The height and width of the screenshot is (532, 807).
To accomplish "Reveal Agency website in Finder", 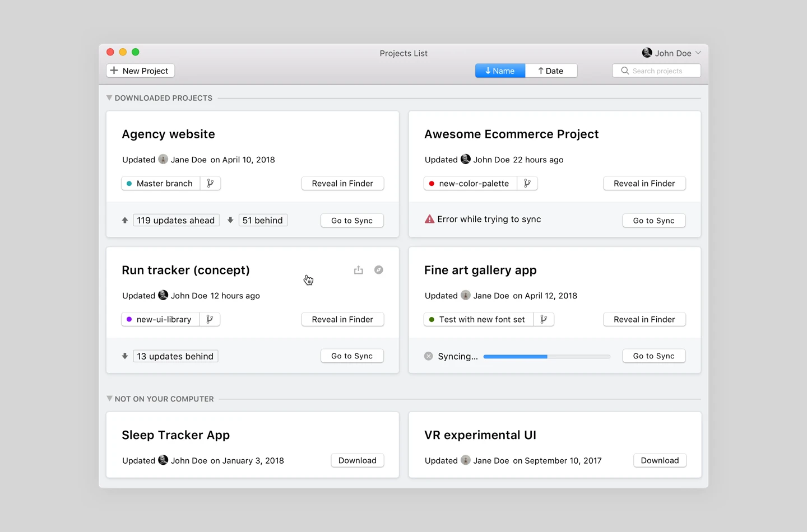I will tap(342, 183).
